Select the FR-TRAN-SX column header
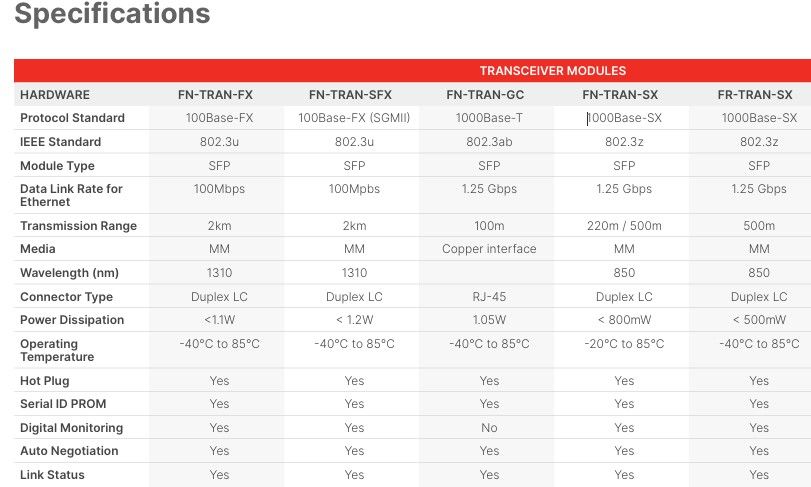This screenshot has height=487, width=811. click(x=755, y=95)
